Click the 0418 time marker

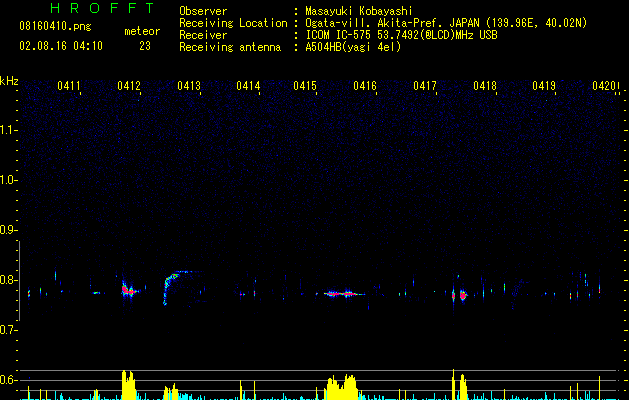[485, 86]
